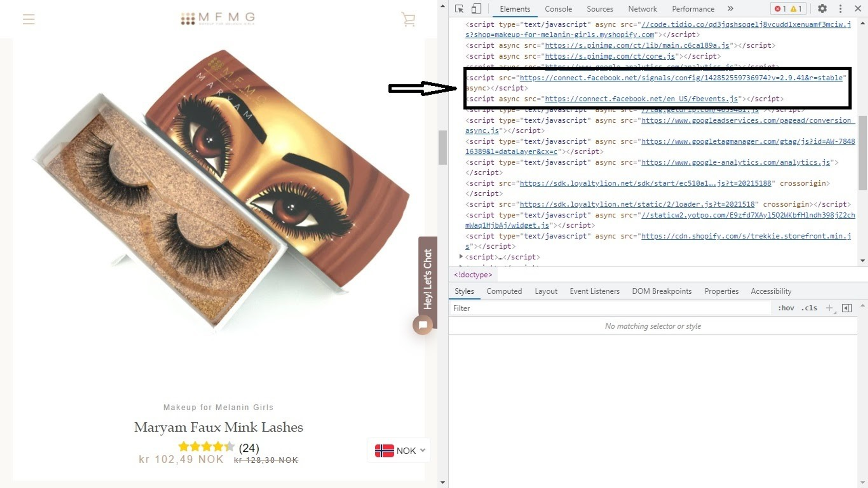Toggle the .cls element classes button
Image resolution: width=868 pixels, height=488 pixels.
click(x=809, y=308)
